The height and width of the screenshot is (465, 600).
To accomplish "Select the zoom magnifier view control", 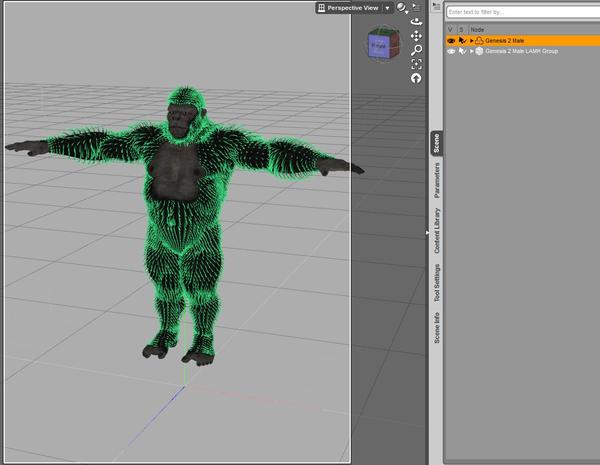I will click(416, 50).
